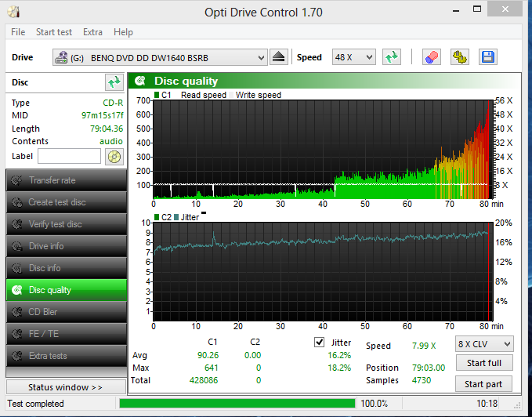
Task: Click into the Label input field
Action: (69, 156)
